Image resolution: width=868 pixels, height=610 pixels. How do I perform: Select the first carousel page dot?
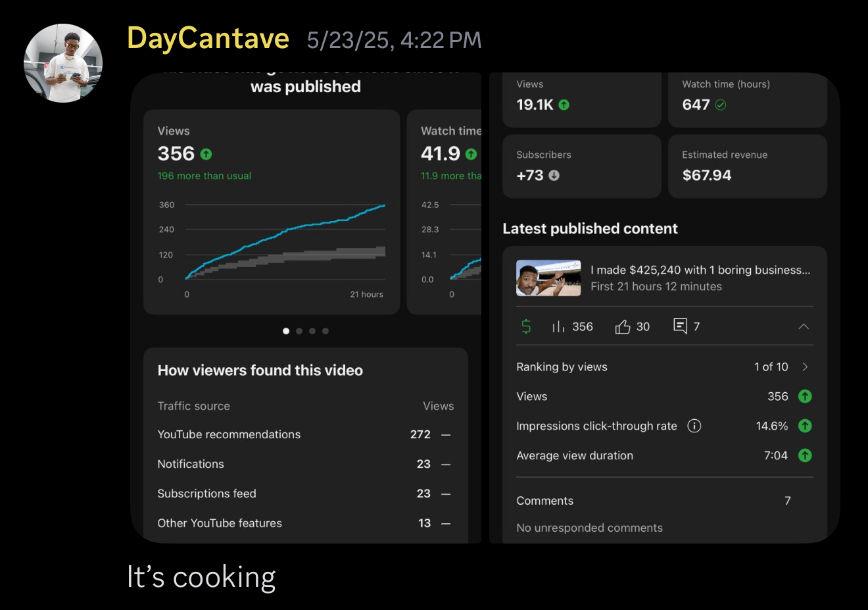click(x=286, y=331)
